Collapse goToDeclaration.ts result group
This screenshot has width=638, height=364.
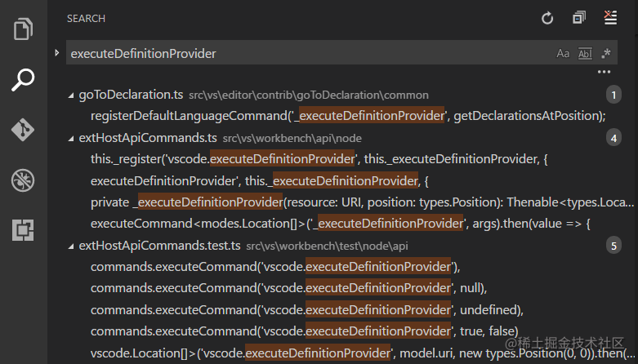(71, 95)
